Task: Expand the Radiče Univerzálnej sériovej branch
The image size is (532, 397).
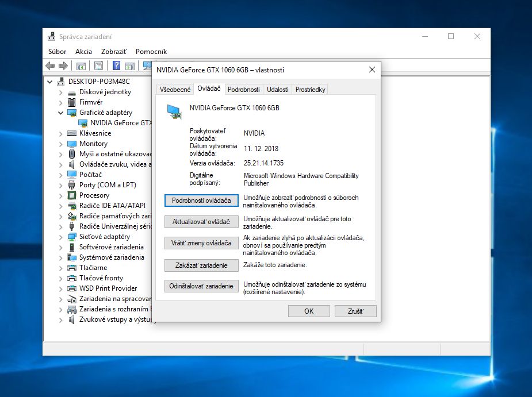Action: 61,226
